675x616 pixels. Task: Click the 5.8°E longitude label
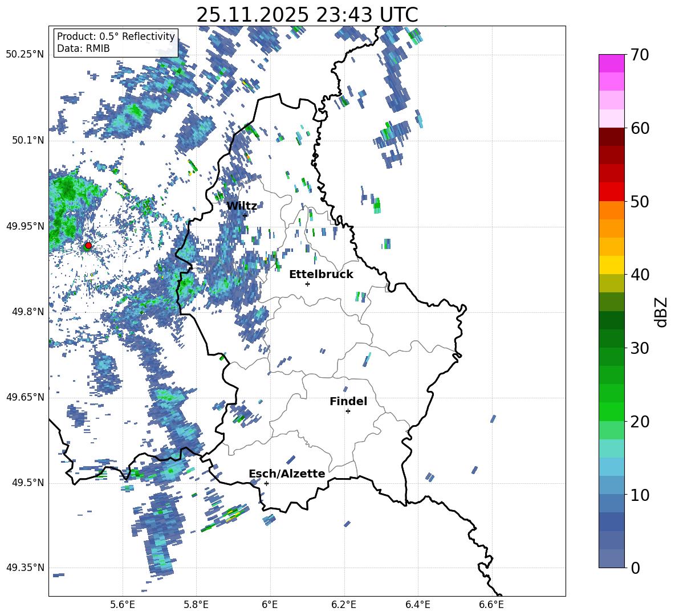tap(196, 605)
